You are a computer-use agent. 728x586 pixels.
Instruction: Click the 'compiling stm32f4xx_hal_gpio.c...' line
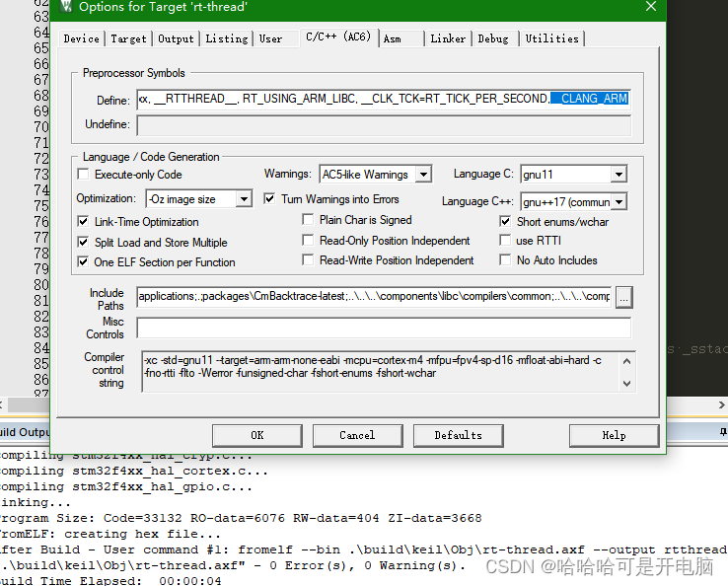click(x=126, y=486)
